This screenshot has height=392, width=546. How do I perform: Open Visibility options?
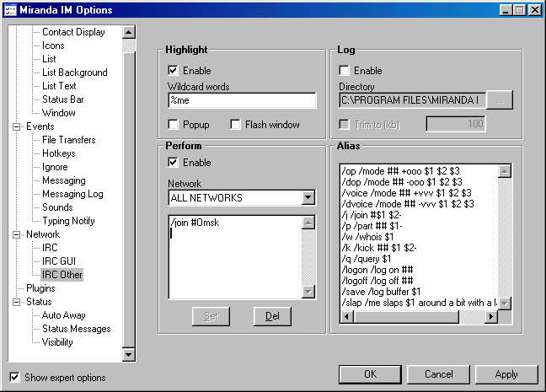(57, 342)
